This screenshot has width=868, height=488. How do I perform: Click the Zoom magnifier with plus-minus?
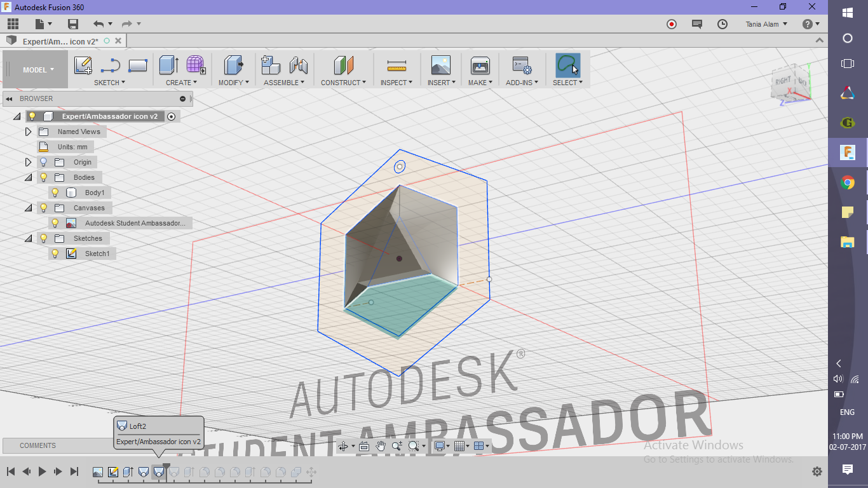397,446
